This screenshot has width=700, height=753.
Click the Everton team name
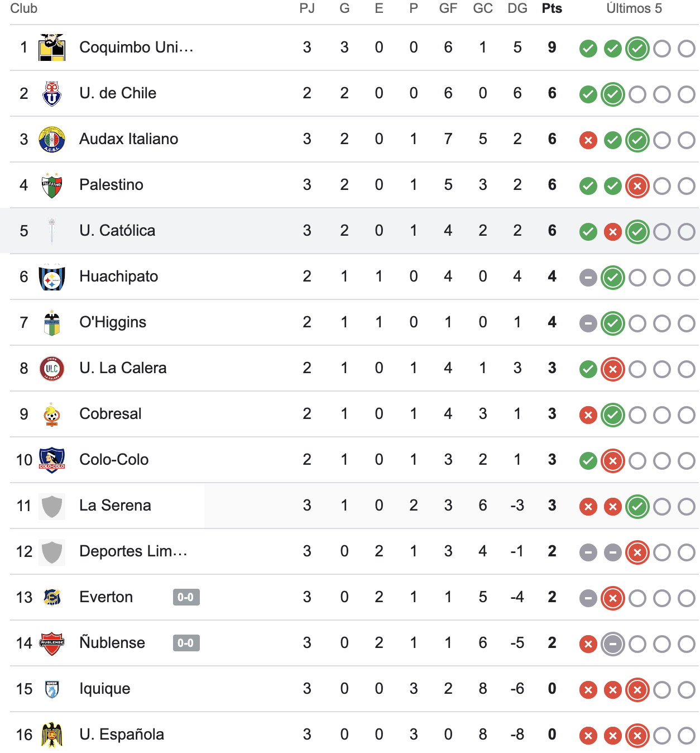(106, 597)
